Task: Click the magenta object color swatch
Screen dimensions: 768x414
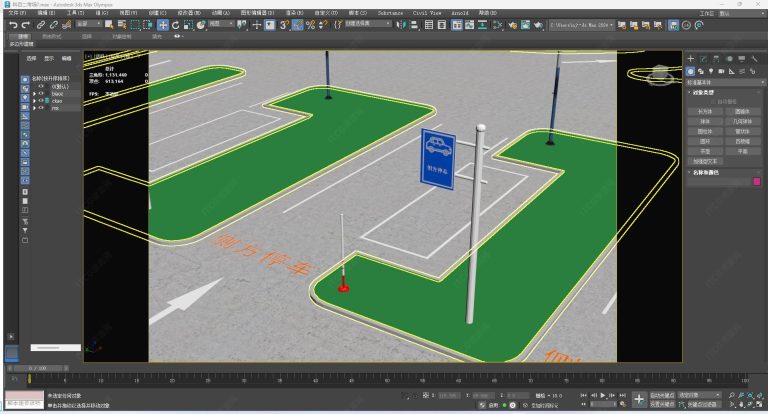Action: coord(756,183)
